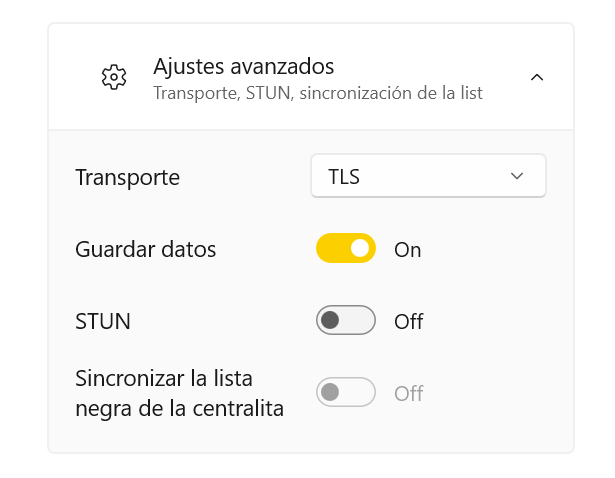Enable the STUN toggle switch
The width and height of the screenshot is (615, 478).
(346, 320)
